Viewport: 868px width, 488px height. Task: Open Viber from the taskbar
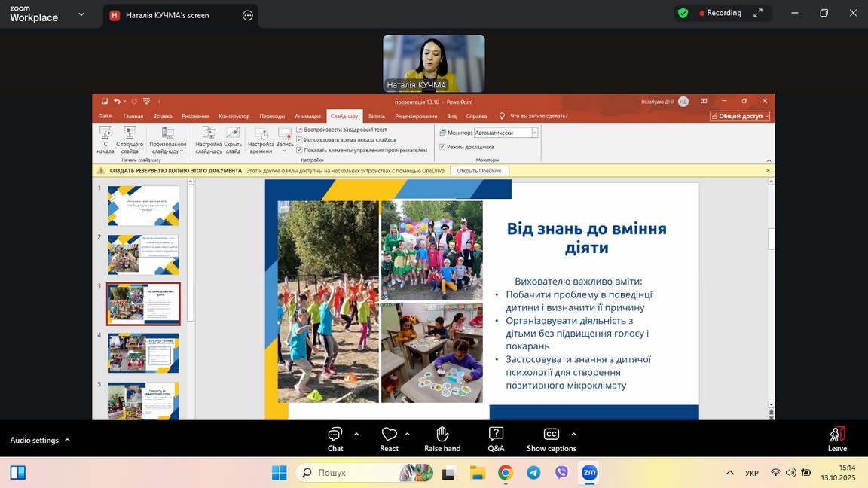561,473
